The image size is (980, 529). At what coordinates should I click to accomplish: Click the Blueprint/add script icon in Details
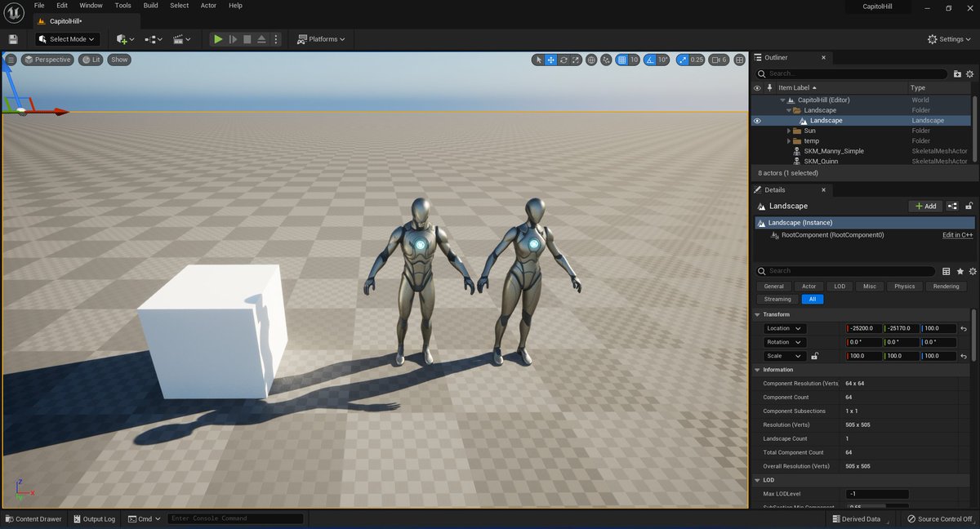tap(952, 207)
